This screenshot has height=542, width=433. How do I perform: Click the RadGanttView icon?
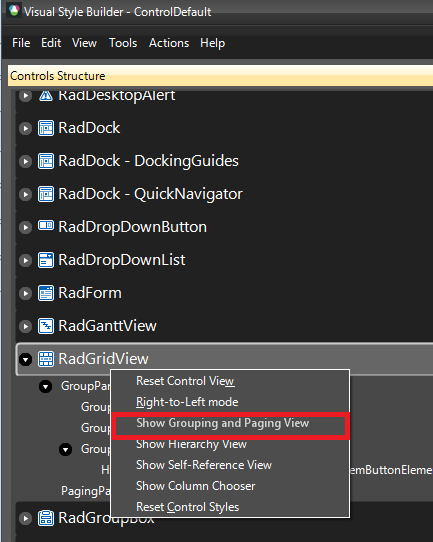pyautogui.click(x=46, y=326)
